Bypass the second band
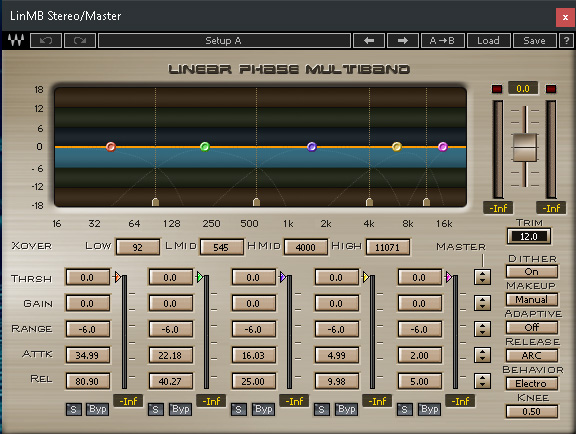 [x=180, y=409]
